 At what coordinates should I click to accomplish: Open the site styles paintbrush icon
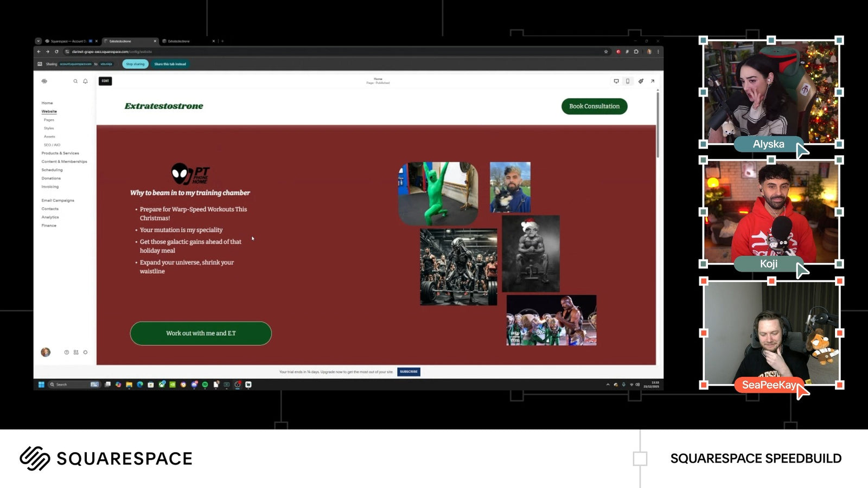click(x=641, y=81)
